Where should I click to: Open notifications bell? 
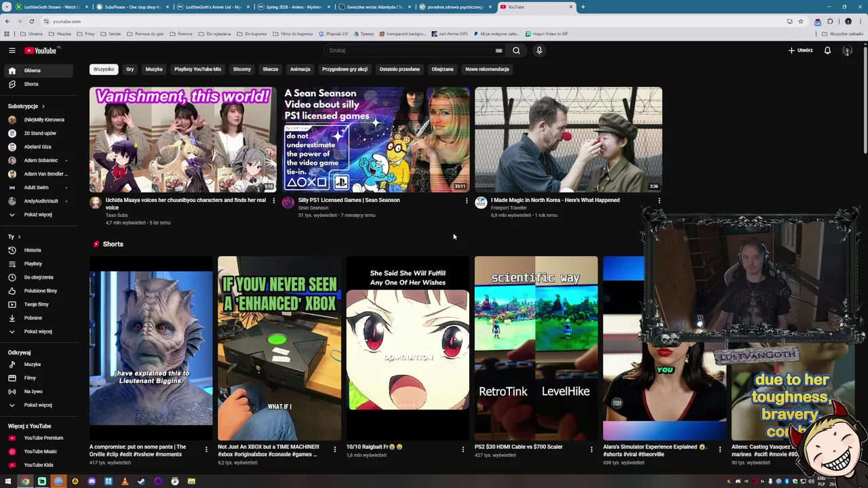click(827, 50)
